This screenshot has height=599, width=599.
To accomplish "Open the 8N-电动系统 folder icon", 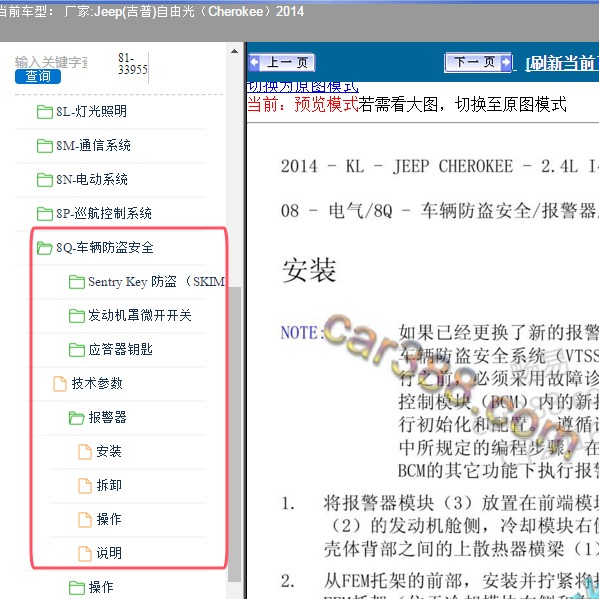I will coord(45,180).
